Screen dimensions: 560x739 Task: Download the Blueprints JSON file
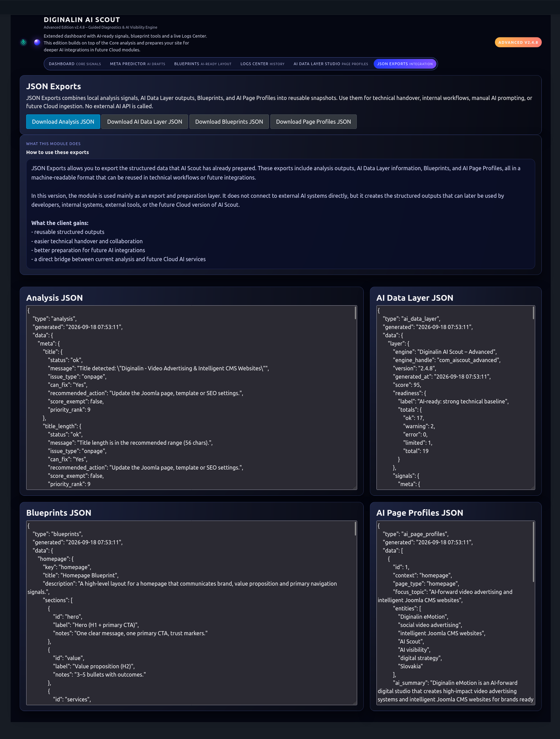(x=229, y=121)
